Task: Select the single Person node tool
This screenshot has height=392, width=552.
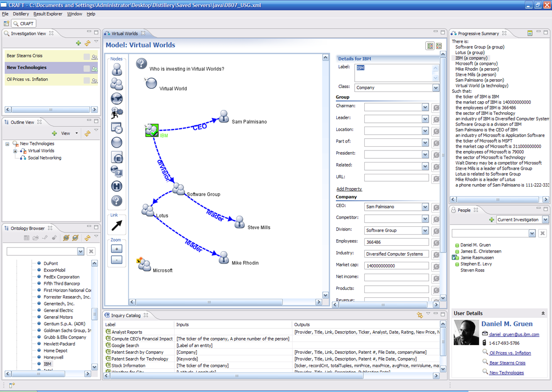Action: tap(117, 69)
